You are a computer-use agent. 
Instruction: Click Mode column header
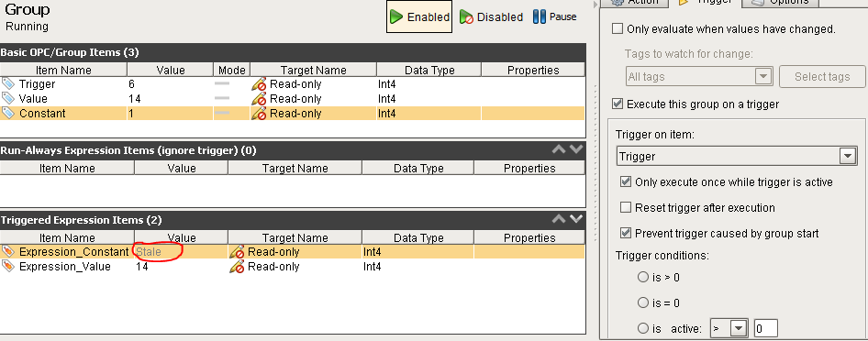tap(232, 71)
